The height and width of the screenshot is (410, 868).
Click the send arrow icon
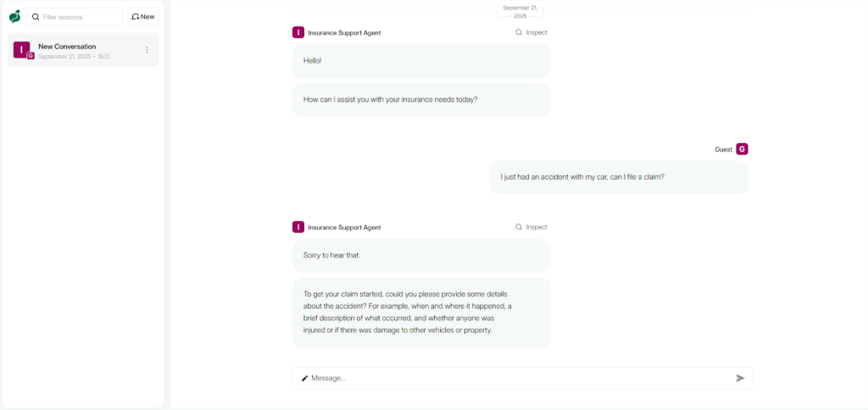click(740, 378)
